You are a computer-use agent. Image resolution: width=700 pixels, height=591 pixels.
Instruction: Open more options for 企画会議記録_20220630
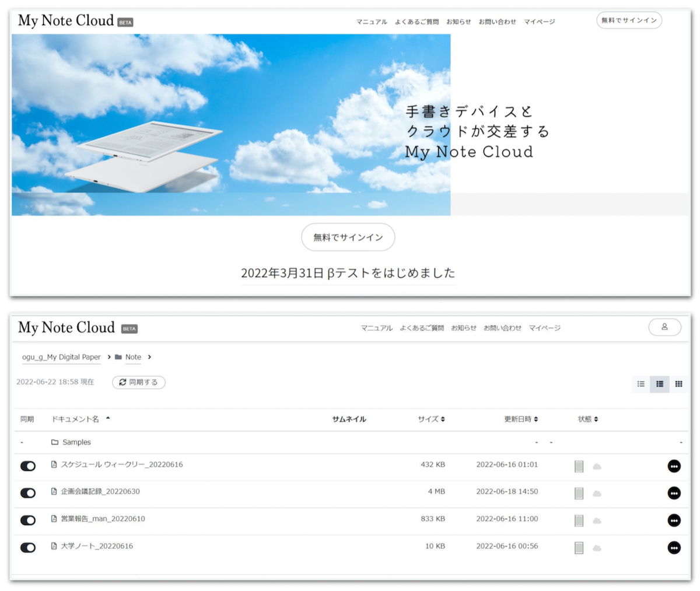674,493
